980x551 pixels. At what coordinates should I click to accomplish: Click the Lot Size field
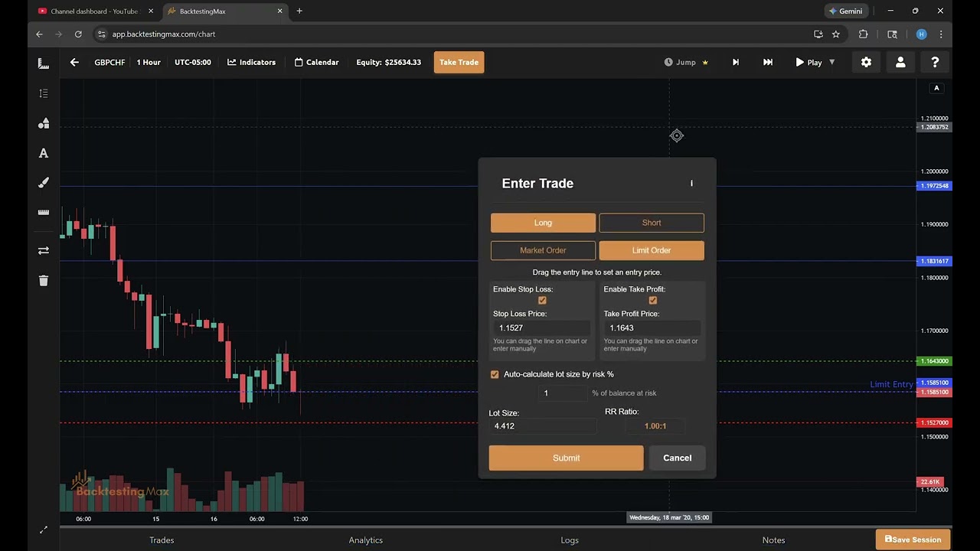[x=542, y=425]
